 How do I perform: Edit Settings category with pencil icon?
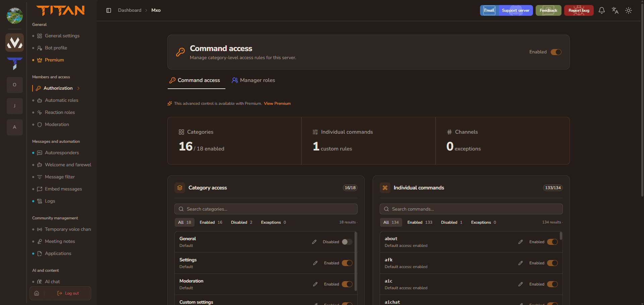click(315, 263)
